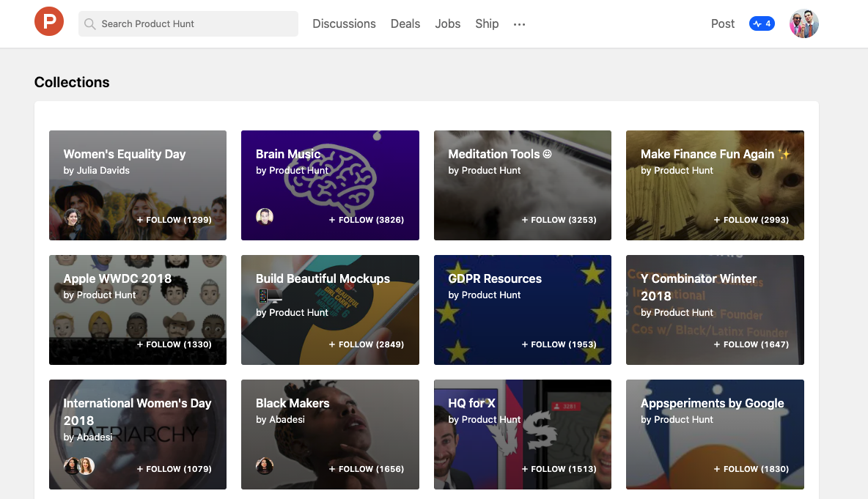The width and height of the screenshot is (868, 499).
Task: Click "by Product Hunt" under Apple WWDC 2018
Action: coord(100,295)
